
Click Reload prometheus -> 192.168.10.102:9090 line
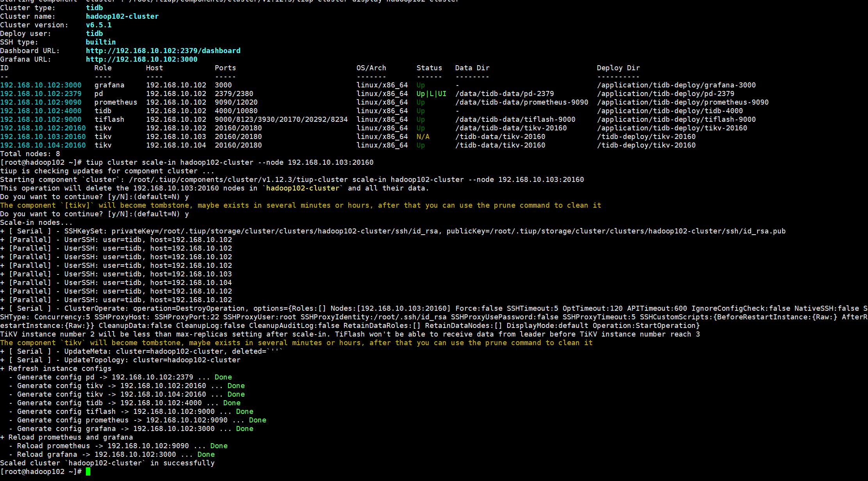point(118,446)
